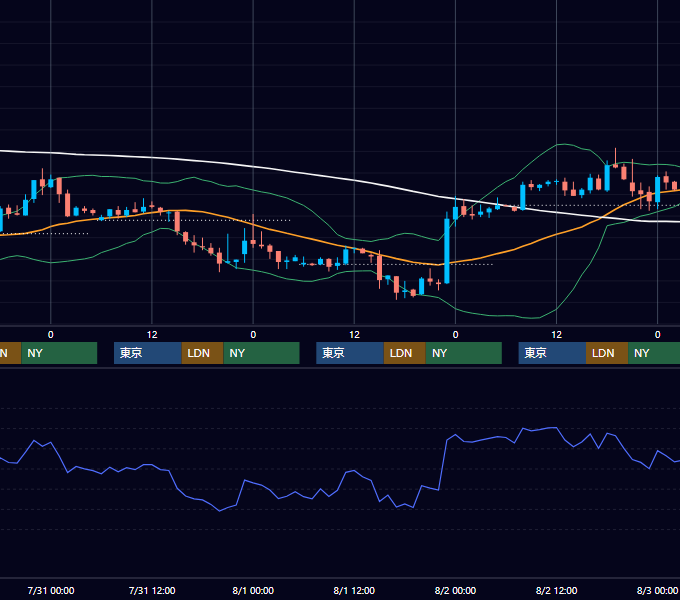This screenshot has width=680, height=600.
Task: Click the 7/31 12:00 date label
Action: [x=152, y=590]
